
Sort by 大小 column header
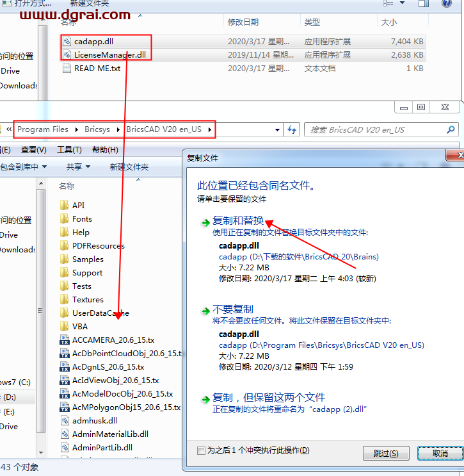[x=388, y=22]
